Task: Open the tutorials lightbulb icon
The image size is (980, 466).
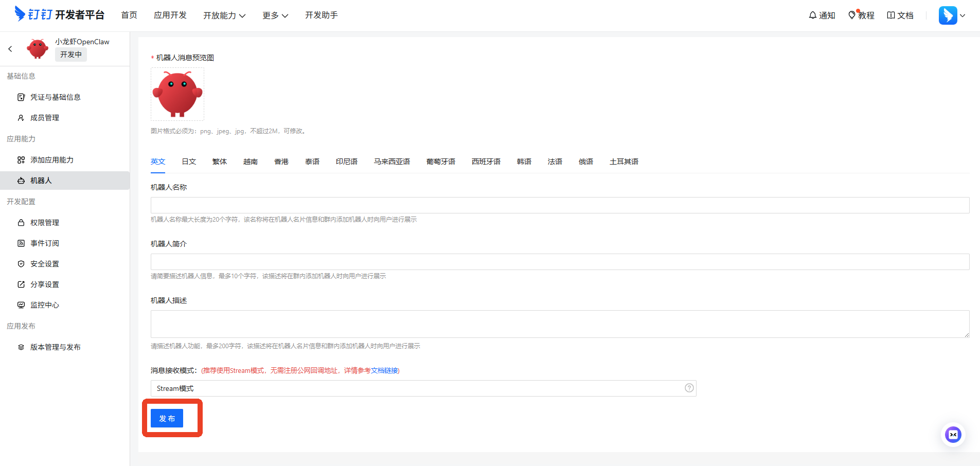Action: tap(852, 15)
